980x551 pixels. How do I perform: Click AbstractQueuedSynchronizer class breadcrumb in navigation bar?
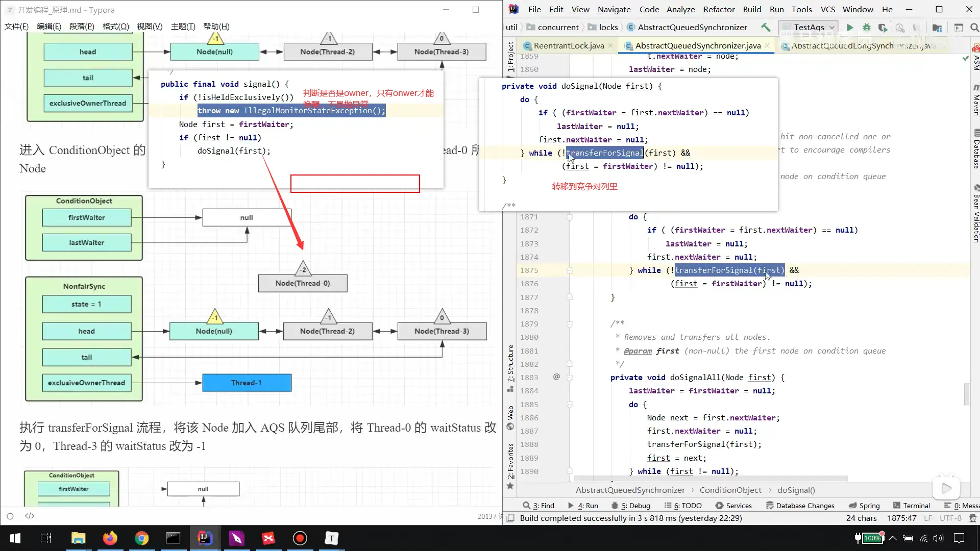pyautogui.click(x=687, y=27)
